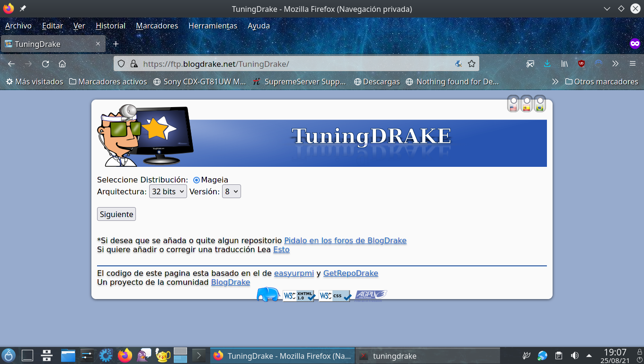Visit the BlogDrake community link
Viewport: 644px width, 364px height.
pyautogui.click(x=231, y=282)
